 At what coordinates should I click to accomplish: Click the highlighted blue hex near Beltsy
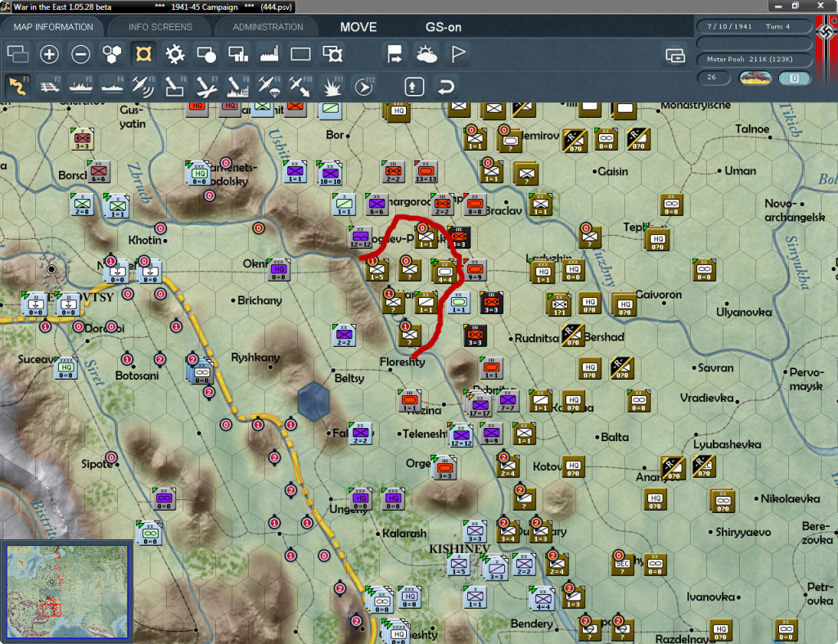click(x=313, y=401)
